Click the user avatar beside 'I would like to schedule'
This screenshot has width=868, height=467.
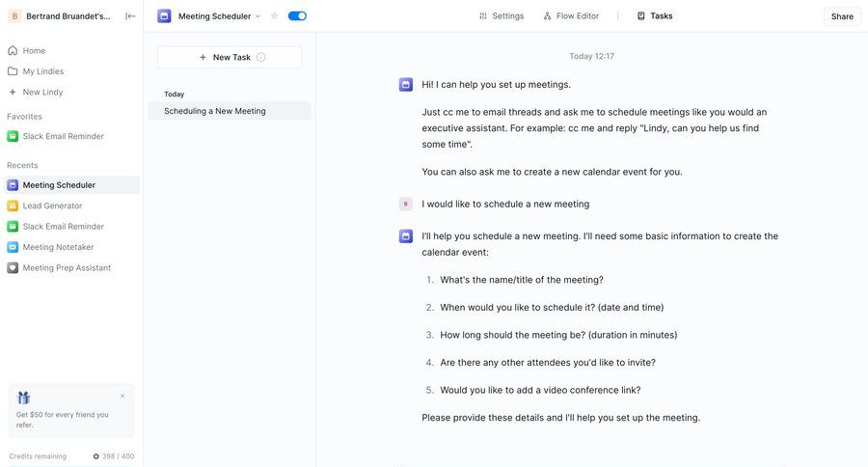406,204
